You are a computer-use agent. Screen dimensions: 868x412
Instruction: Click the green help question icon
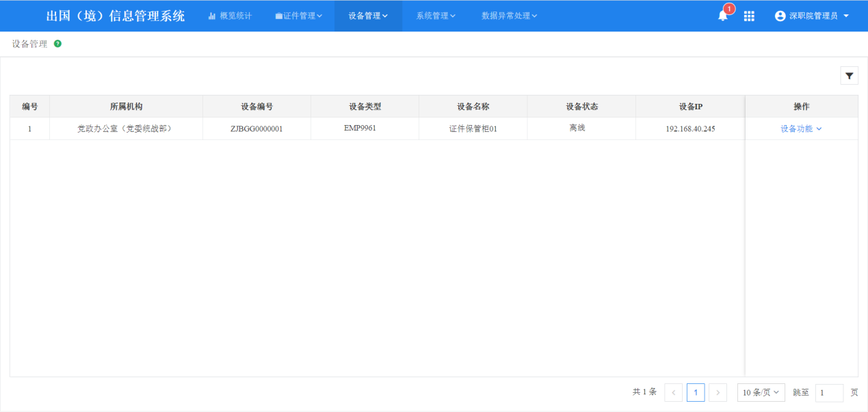[57, 44]
